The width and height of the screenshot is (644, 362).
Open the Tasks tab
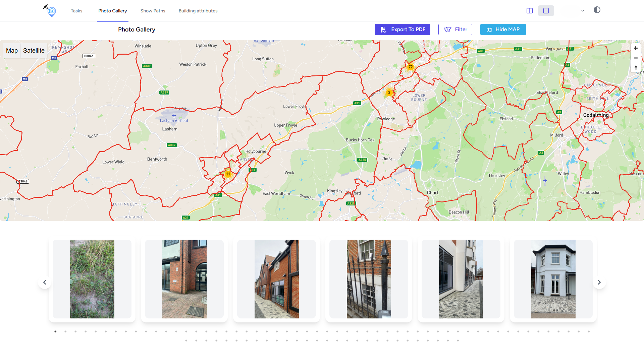tap(76, 11)
